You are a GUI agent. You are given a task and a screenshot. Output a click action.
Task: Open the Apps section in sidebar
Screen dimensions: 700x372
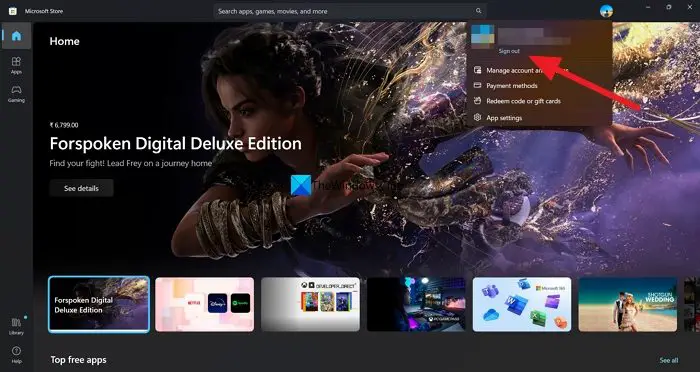(x=17, y=65)
